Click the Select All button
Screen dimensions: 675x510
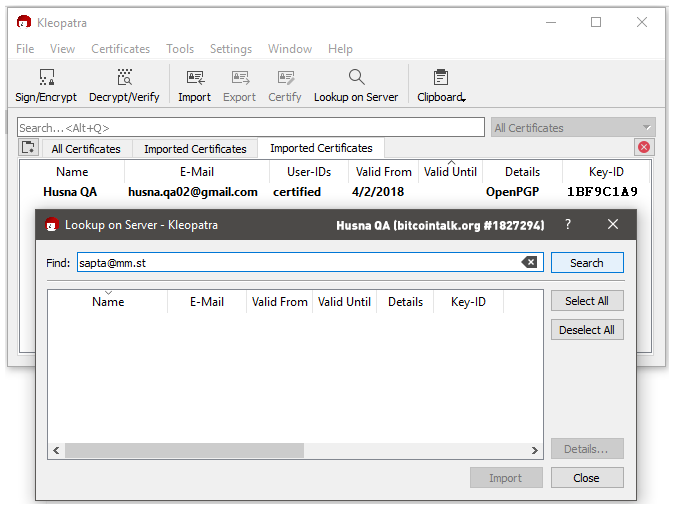coord(587,301)
